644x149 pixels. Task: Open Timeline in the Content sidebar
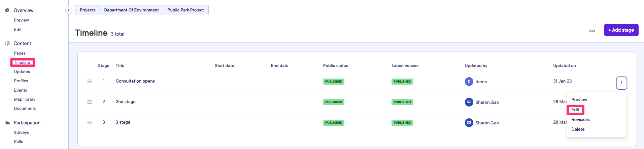pos(22,63)
